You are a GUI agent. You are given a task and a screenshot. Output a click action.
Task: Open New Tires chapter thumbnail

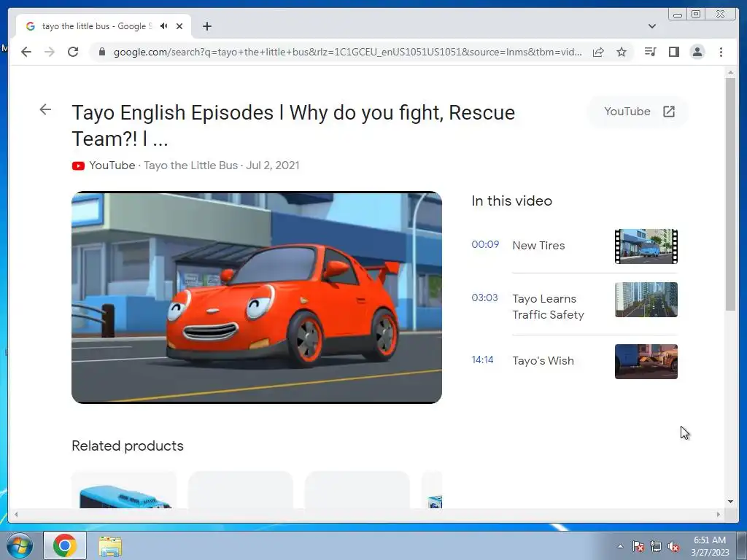click(646, 246)
